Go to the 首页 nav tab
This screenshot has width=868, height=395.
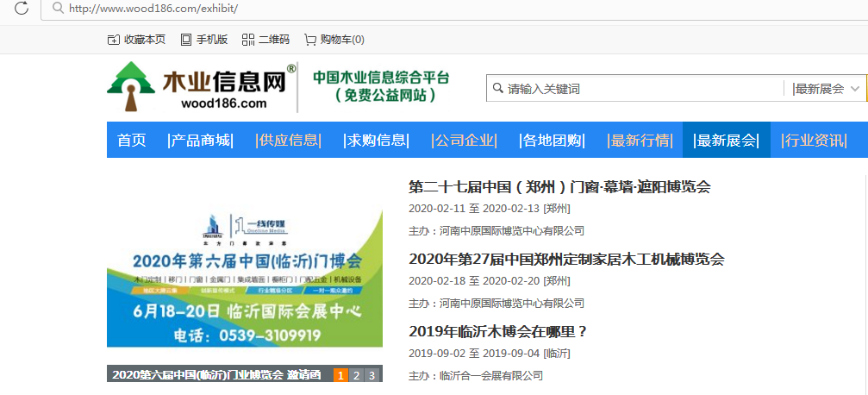(132, 141)
